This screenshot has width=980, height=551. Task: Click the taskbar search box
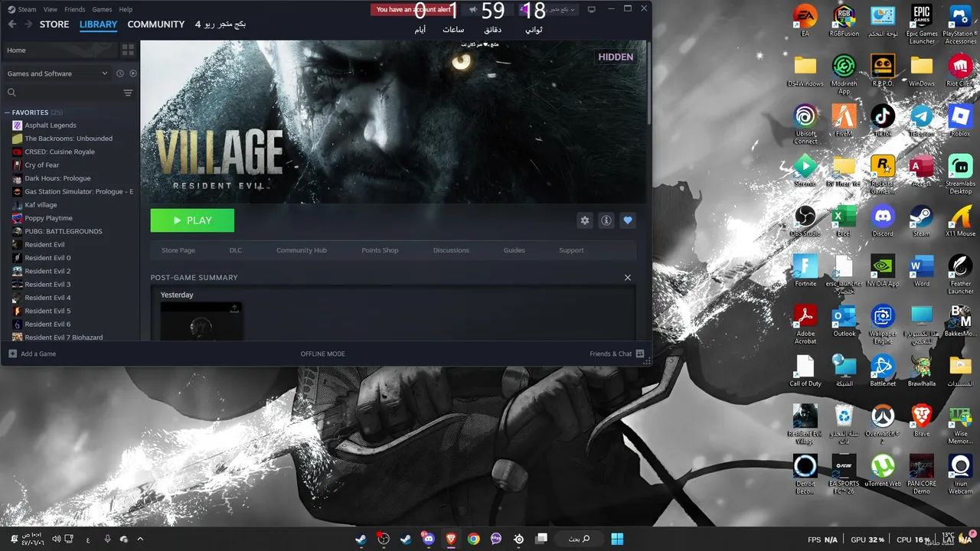[579, 539]
